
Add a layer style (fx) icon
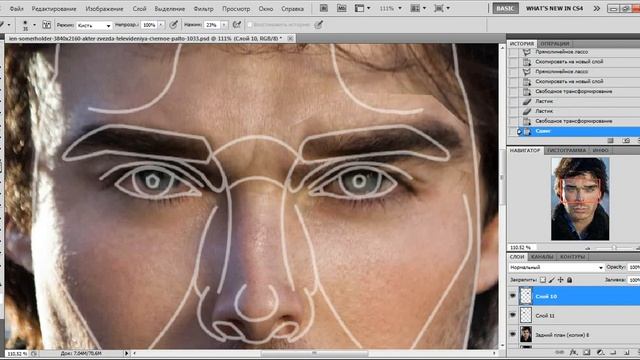point(573,352)
